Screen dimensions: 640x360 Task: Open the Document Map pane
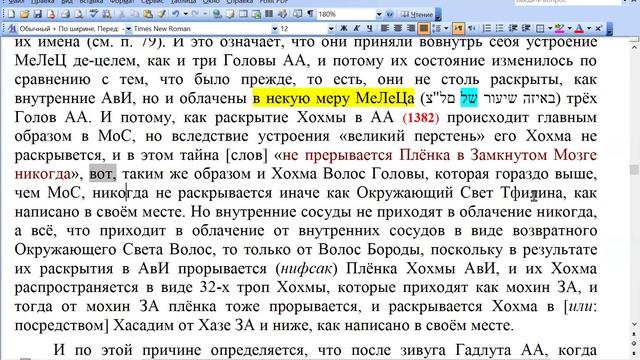298,14
